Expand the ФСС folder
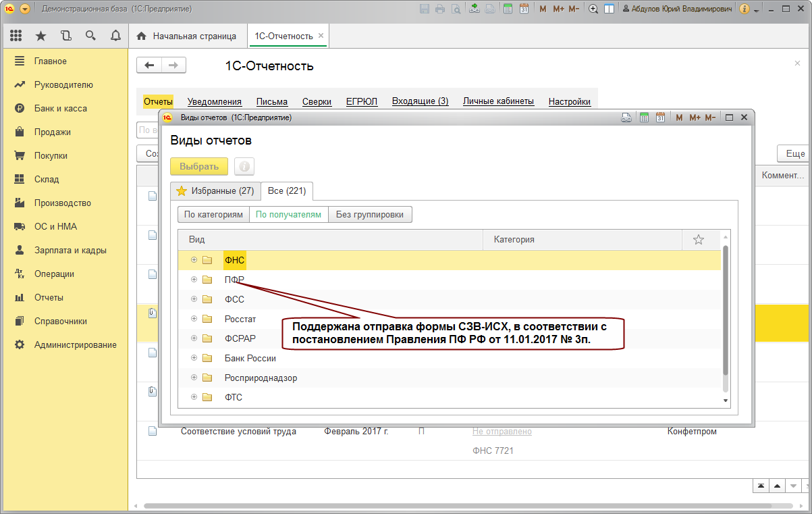 pos(194,299)
